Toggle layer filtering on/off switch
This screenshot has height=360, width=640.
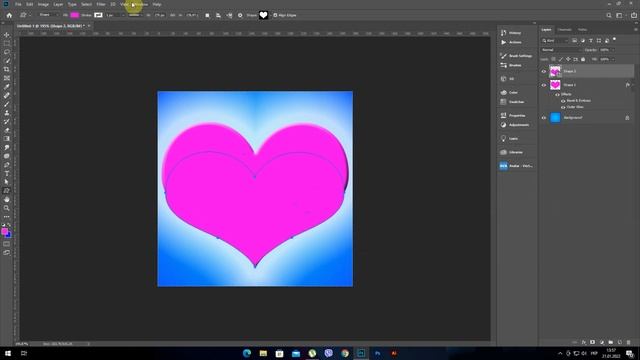tap(615, 40)
